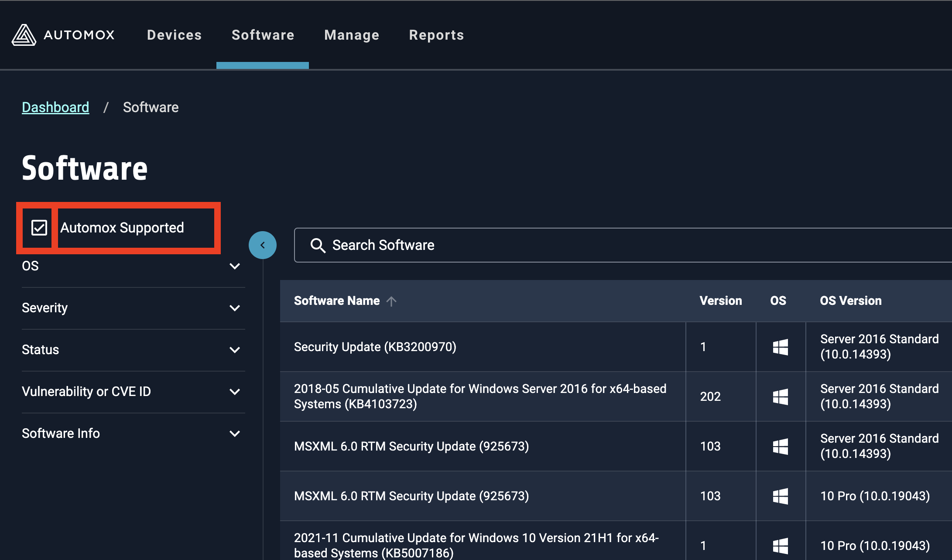Click Automox Supported label text
Viewport: 952px width, 560px height.
click(122, 228)
